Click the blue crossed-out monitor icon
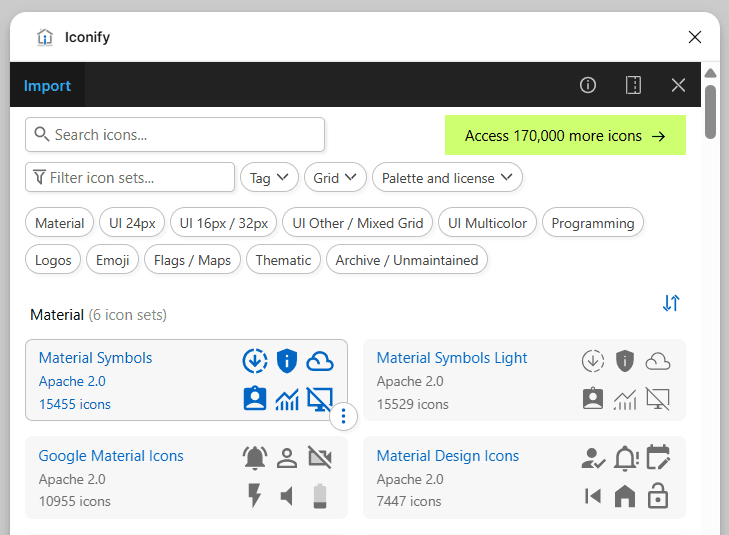This screenshot has width=729, height=535. 320,399
